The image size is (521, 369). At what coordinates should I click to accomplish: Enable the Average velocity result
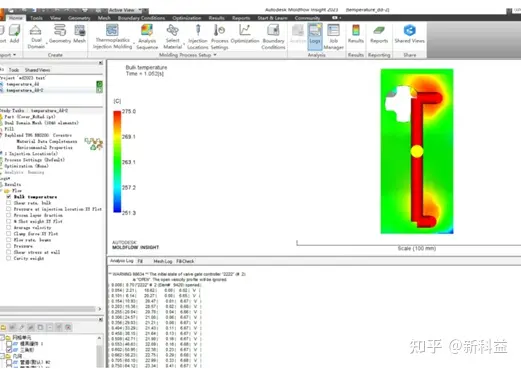9,227
